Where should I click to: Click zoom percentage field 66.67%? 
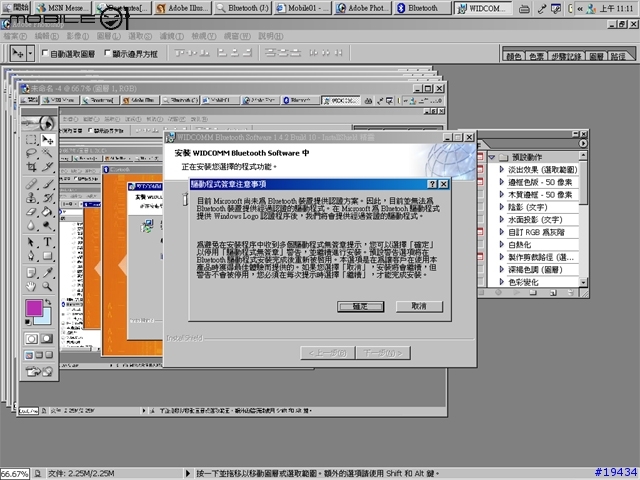tap(14, 474)
